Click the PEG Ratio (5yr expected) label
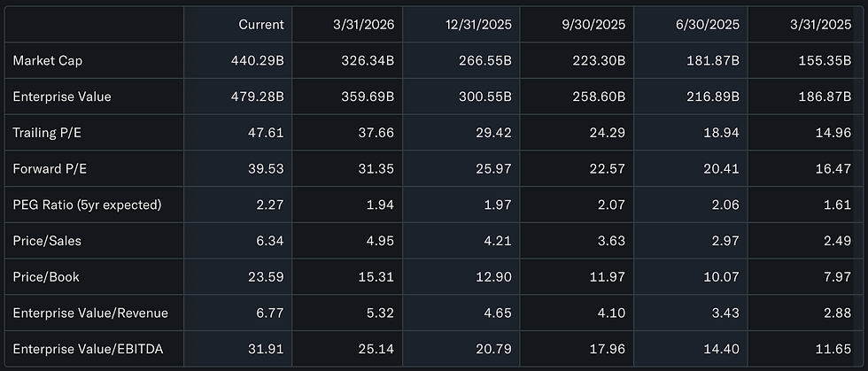The height and width of the screenshot is (371, 868). pyautogui.click(x=87, y=205)
